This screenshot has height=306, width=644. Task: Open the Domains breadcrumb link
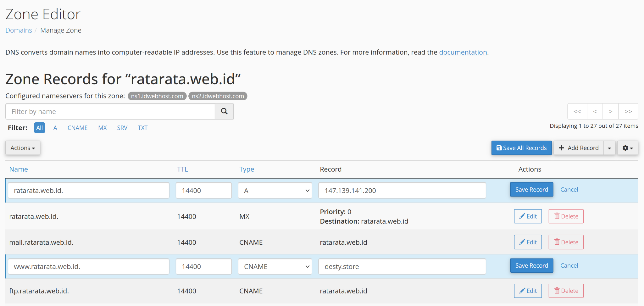(19, 30)
